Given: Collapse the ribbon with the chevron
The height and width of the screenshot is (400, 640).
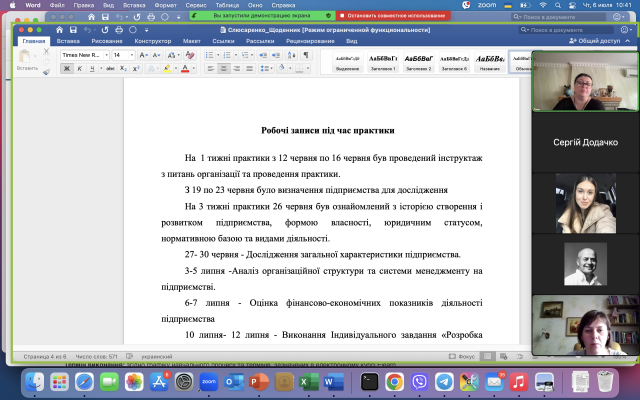Looking at the screenshot, I should (x=628, y=41).
